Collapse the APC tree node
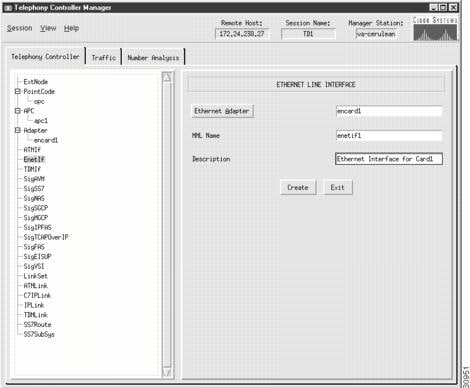The height and width of the screenshot is (388, 470). (18, 110)
